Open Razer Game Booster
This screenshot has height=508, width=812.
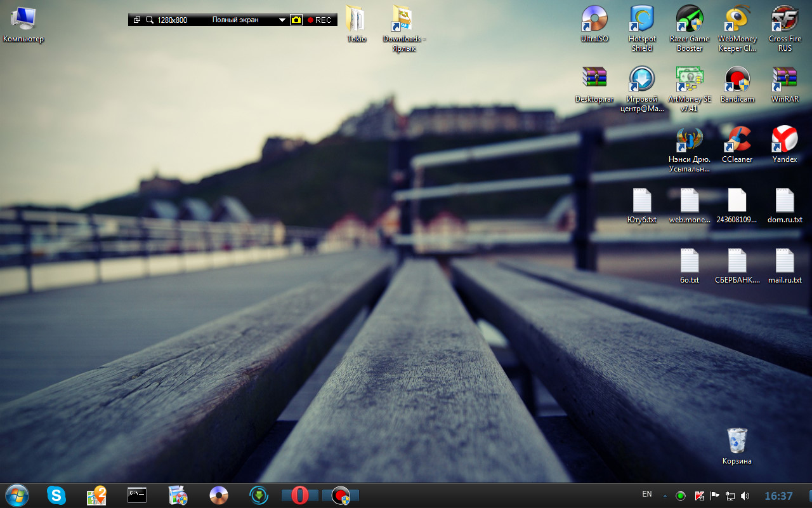[690, 29]
